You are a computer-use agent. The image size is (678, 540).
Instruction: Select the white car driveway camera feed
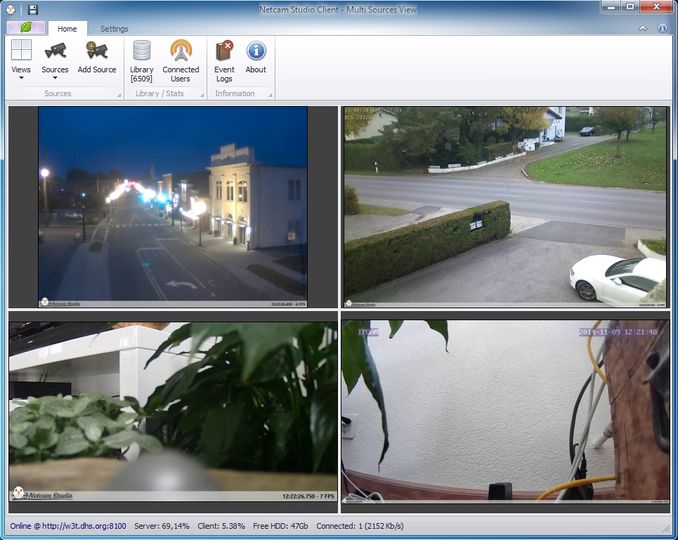(x=505, y=207)
